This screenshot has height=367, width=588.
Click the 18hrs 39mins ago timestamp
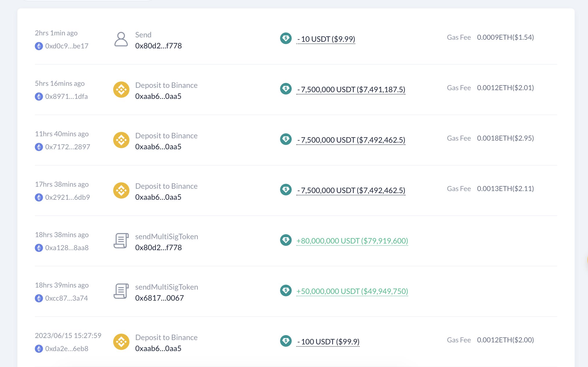tap(62, 285)
